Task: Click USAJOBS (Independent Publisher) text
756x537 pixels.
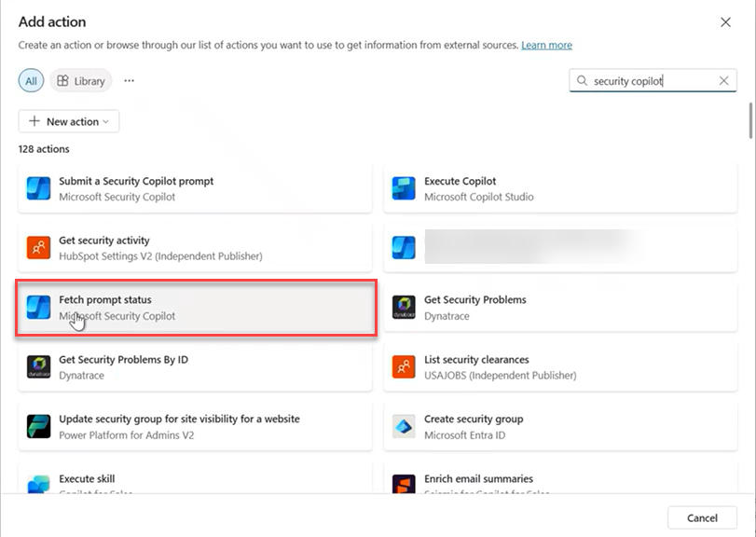Action: click(500, 375)
